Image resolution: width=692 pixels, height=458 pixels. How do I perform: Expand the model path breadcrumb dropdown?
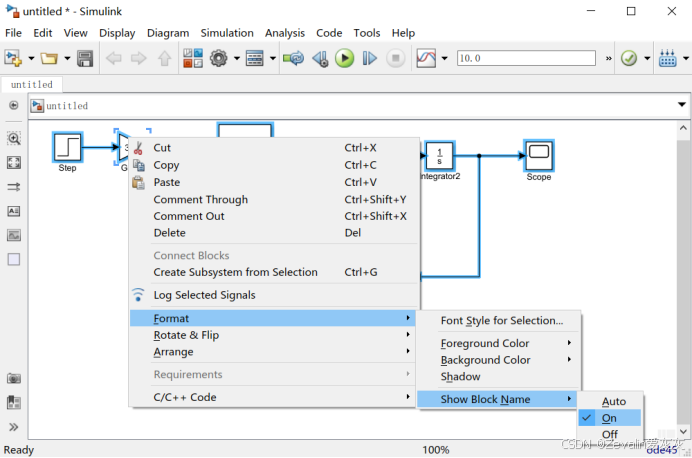[x=681, y=105]
